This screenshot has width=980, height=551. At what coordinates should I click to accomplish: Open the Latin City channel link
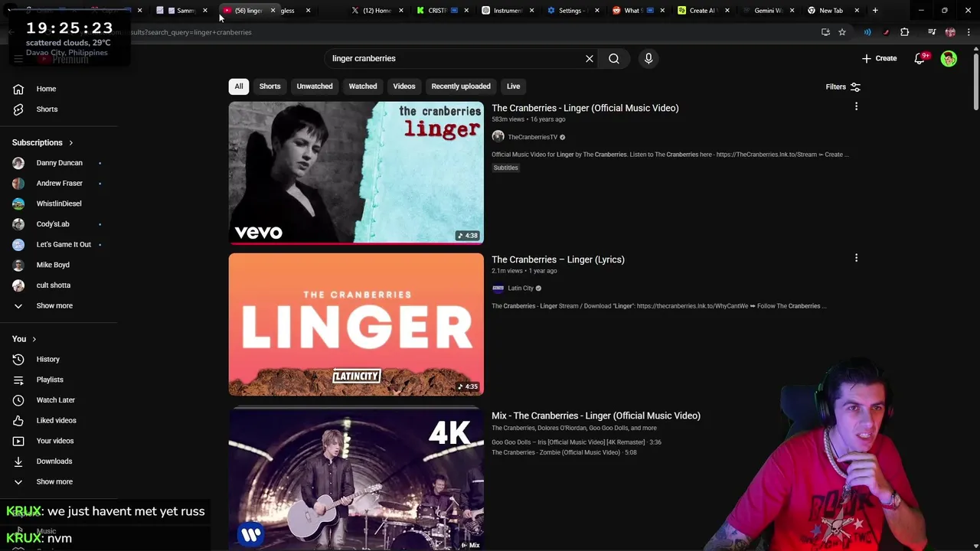tap(521, 289)
